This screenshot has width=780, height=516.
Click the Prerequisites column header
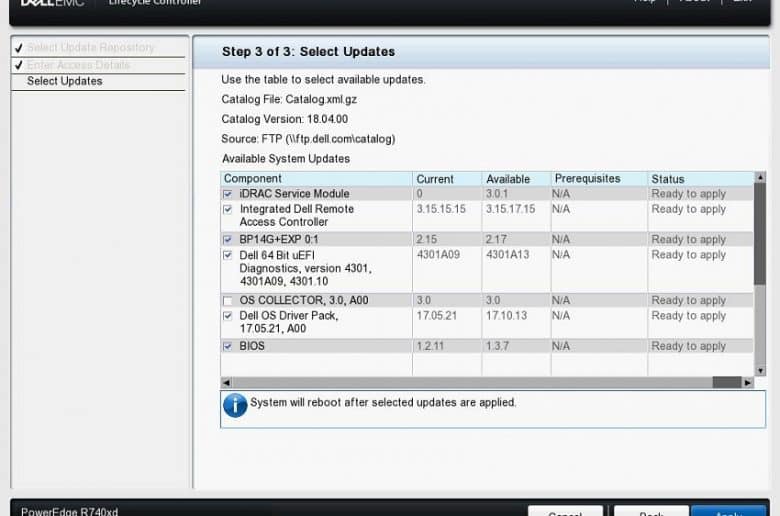(x=599, y=179)
